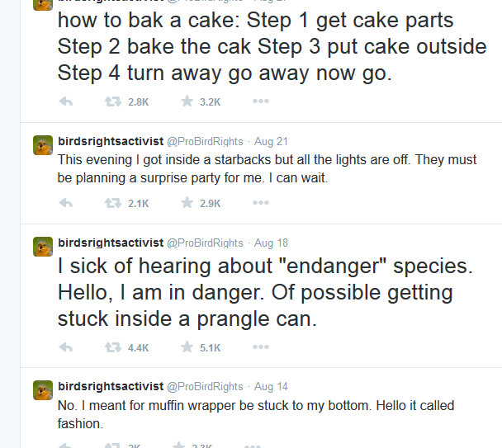
Task: Reply to the cake baking tweet
Action: coord(67,101)
